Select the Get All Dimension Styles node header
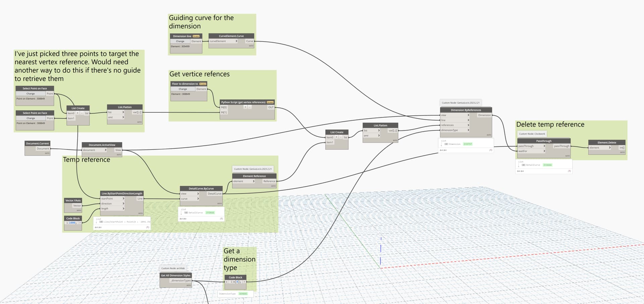 point(176,276)
